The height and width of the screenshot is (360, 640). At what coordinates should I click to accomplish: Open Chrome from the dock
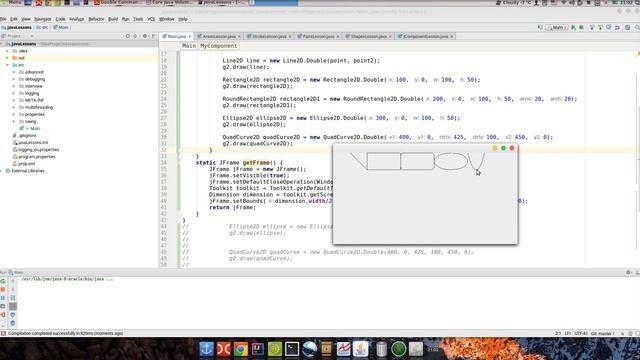(x=241, y=349)
